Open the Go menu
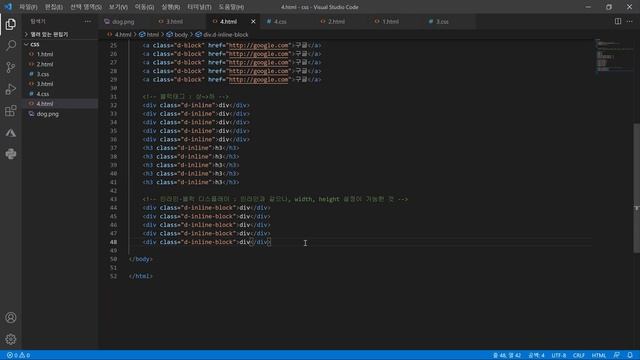The image size is (640, 360). click(144, 7)
